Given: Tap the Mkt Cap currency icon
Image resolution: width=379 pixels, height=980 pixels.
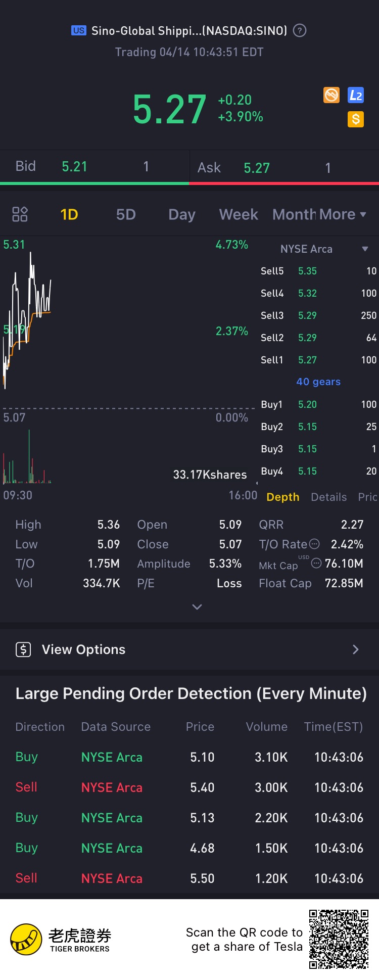Looking at the screenshot, I should (x=316, y=563).
